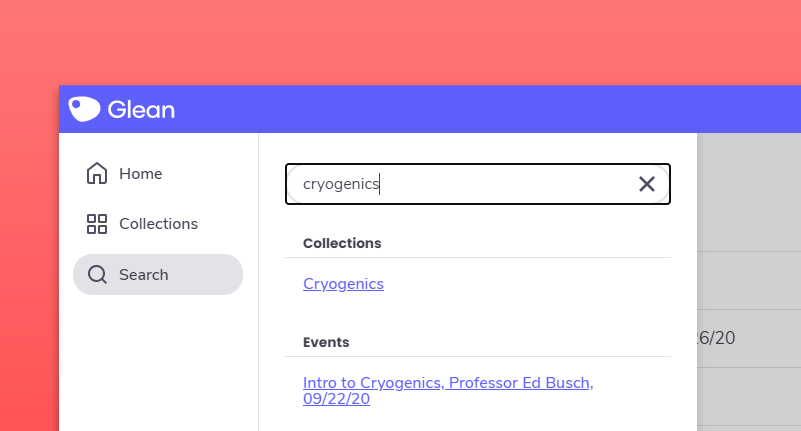Click the Home house icon
Image resolution: width=801 pixels, height=431 pixels.
click(x=97, y=174)
